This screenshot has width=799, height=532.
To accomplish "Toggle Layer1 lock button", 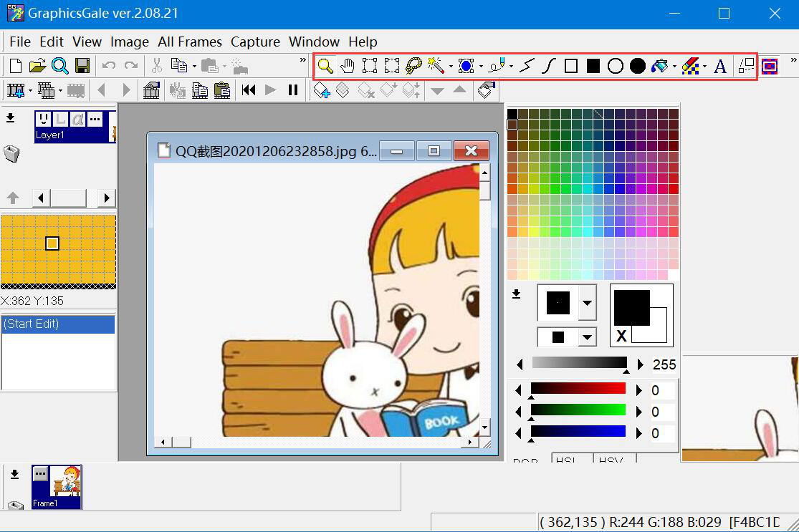I will (61, 119).
